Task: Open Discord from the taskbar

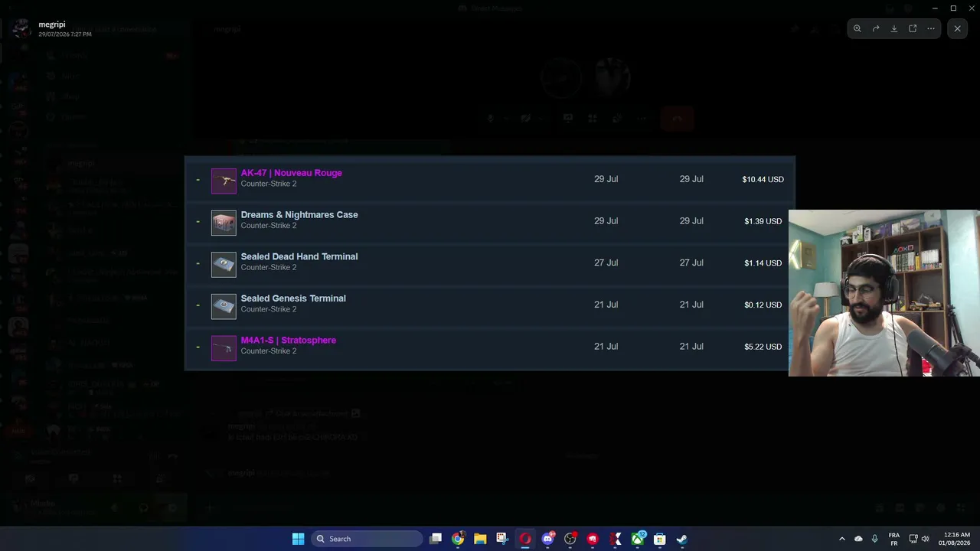Action: [548, 539]
